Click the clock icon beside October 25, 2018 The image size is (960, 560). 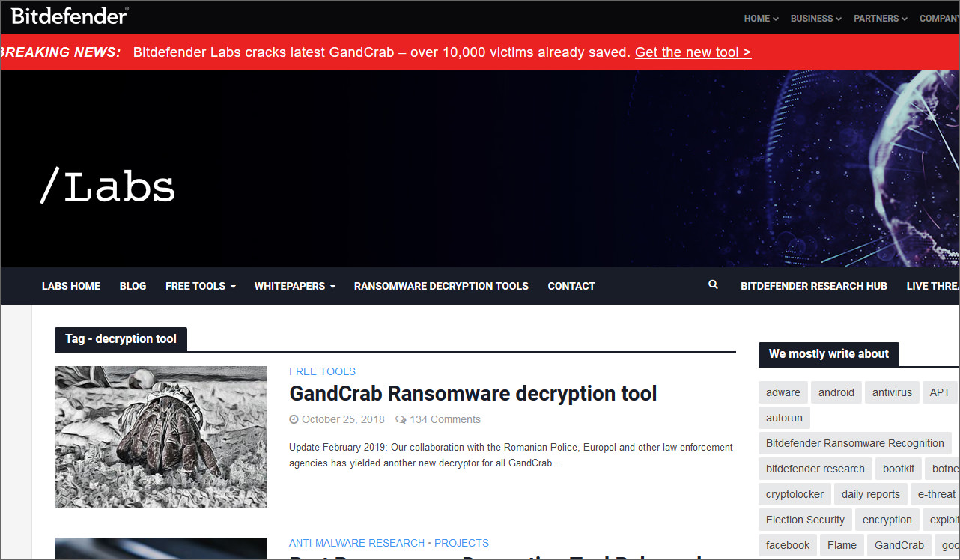[x=294, y=419]
